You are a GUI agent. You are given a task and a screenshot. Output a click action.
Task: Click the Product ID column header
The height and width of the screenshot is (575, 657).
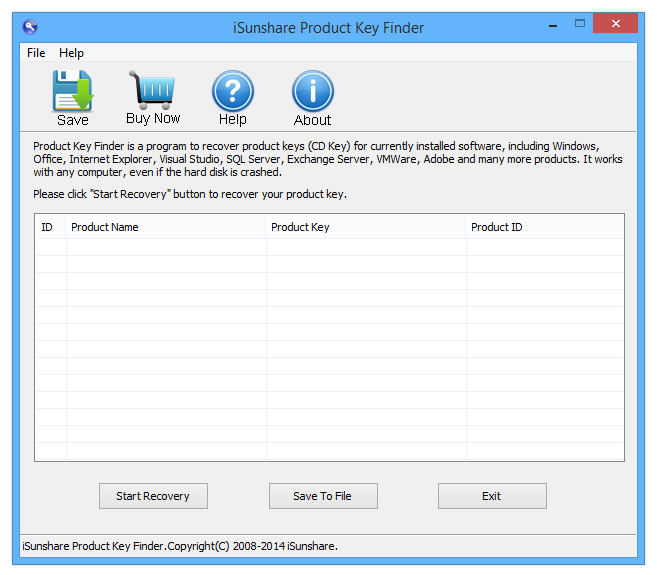545,227
